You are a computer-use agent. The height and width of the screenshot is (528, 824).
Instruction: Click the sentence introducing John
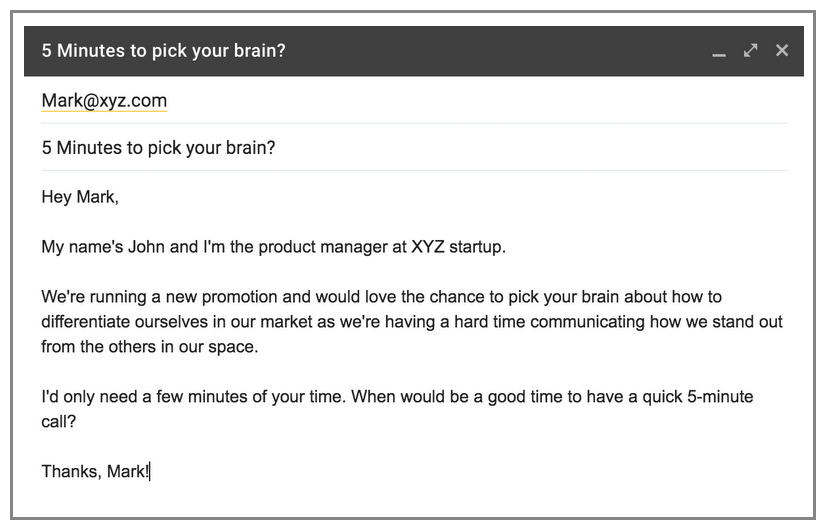[x=273, y=247]
